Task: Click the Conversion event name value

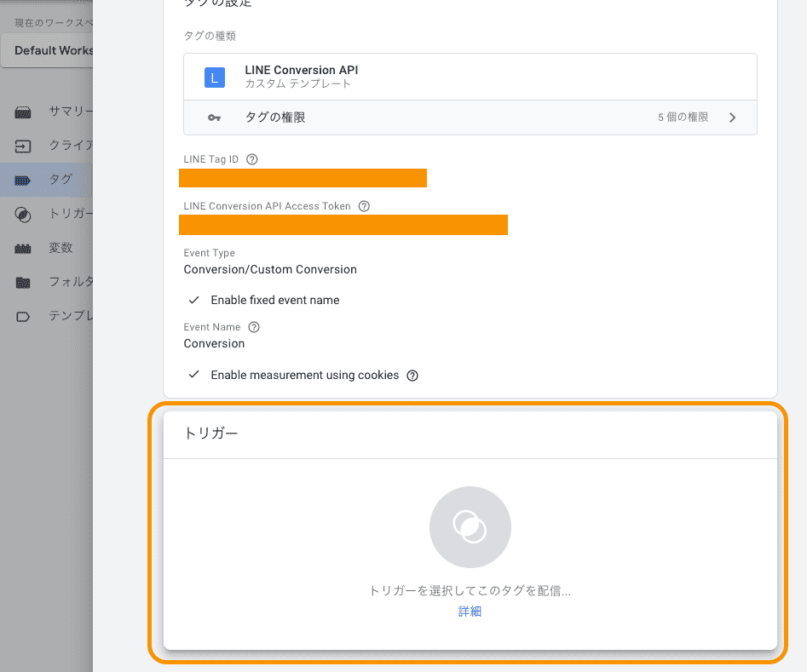Action: tap(214, 344)
